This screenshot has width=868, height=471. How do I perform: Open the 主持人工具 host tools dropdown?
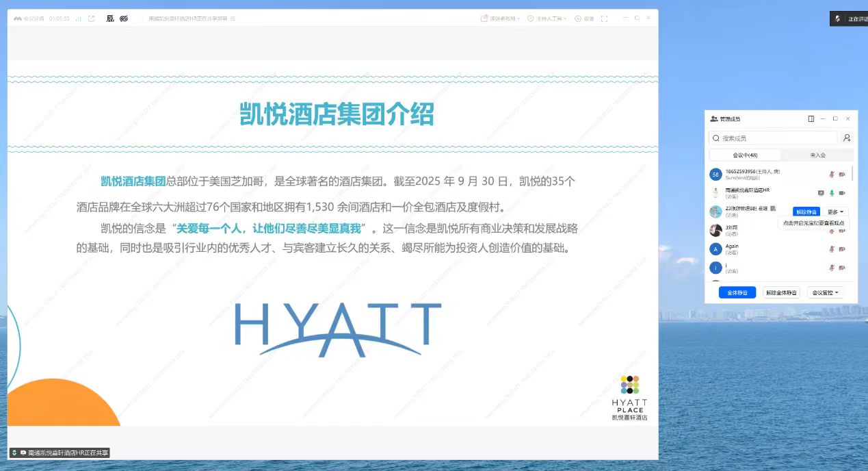coord(547,18)
